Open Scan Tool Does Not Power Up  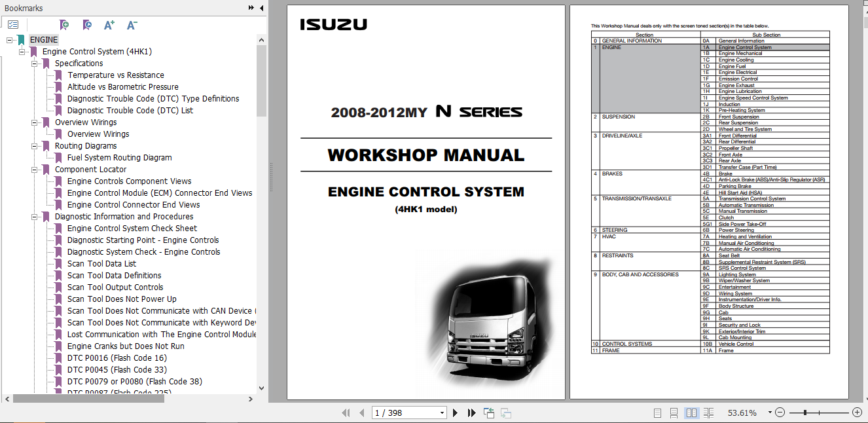tap(122, 299)
